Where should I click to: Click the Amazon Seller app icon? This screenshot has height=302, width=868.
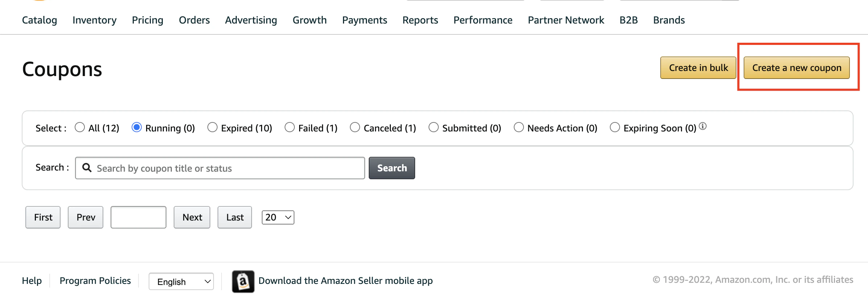[x=243, y=281]
